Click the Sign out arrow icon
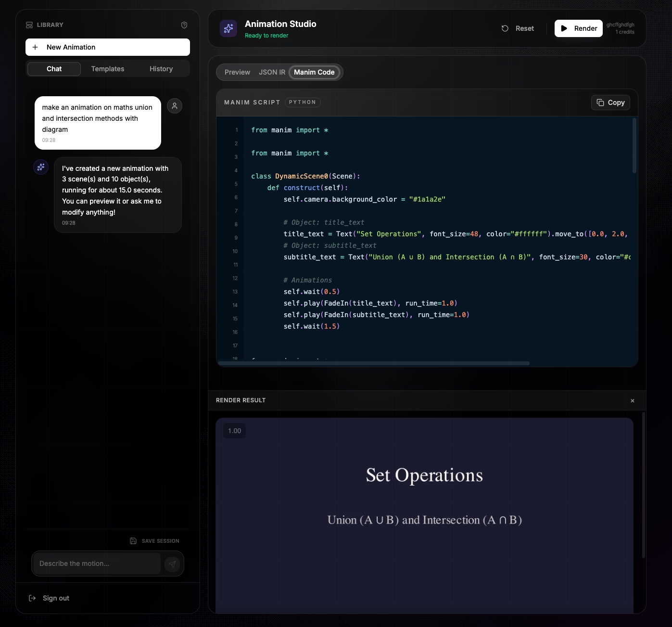This screenshot has height=627, width=672. [32, 598]
